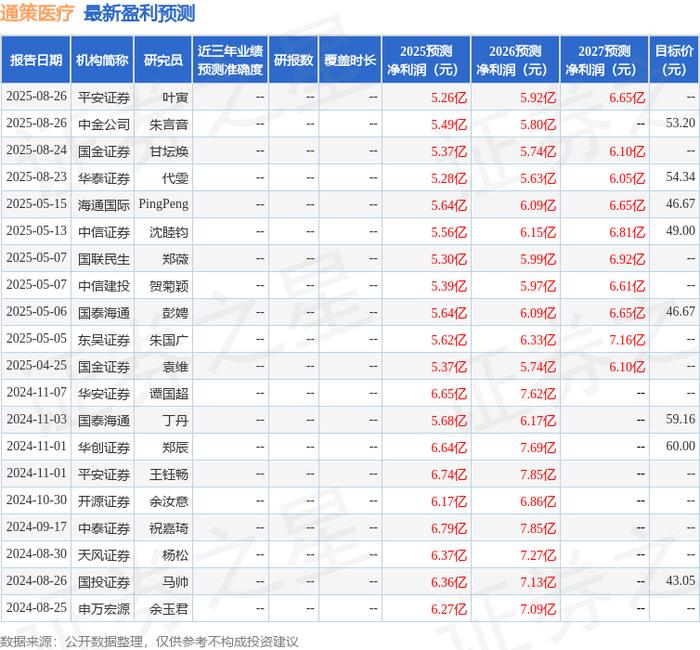Click the 机构简称 column header

[102, 60]
